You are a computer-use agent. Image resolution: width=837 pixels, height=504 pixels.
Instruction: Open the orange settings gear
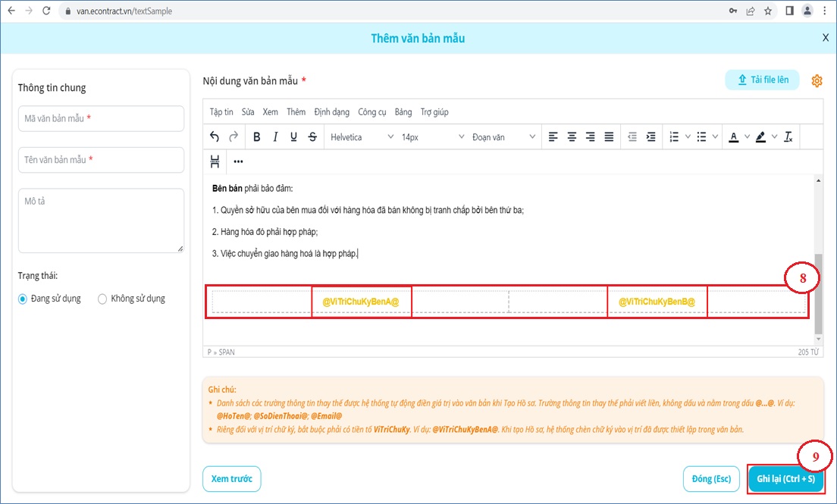[x=817, y=81]
